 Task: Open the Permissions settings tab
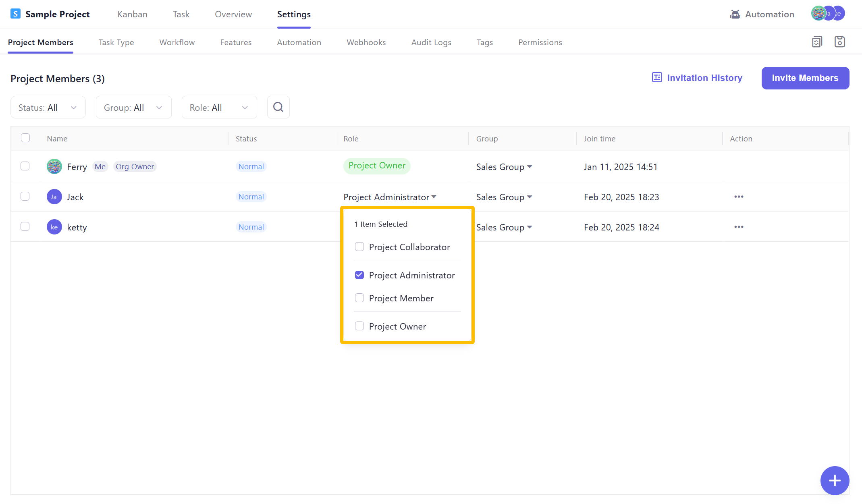tap(540, 42)
